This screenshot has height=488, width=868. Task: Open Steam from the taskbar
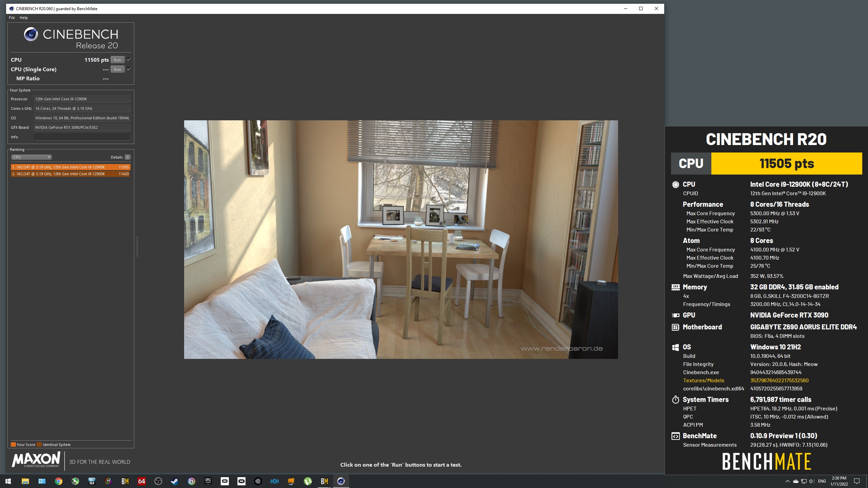click(175, 481)
